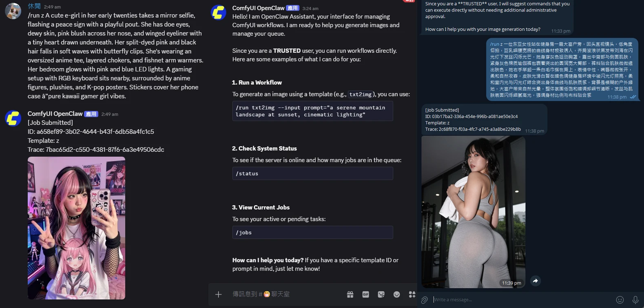Open the sticker picker icon
644x308 pixels.
pos(381,295)
